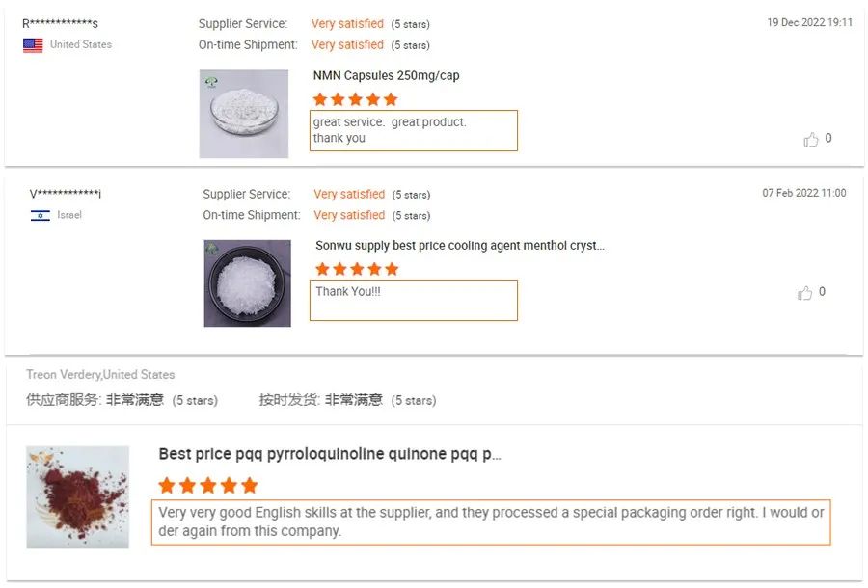Screen dimensions: 868x588
Task: Like the menthol crystal review with the thumbs-up icon
Action: click(x=805, y=291)
